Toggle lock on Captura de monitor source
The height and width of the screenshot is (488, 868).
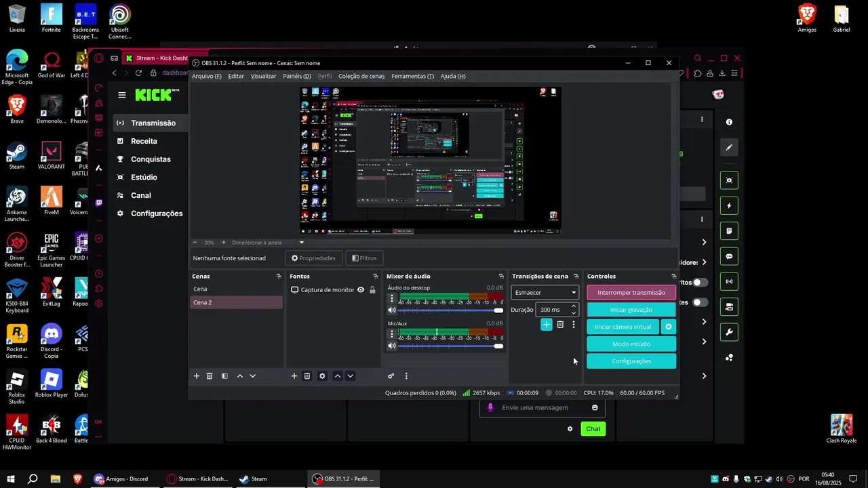(372, 290)
